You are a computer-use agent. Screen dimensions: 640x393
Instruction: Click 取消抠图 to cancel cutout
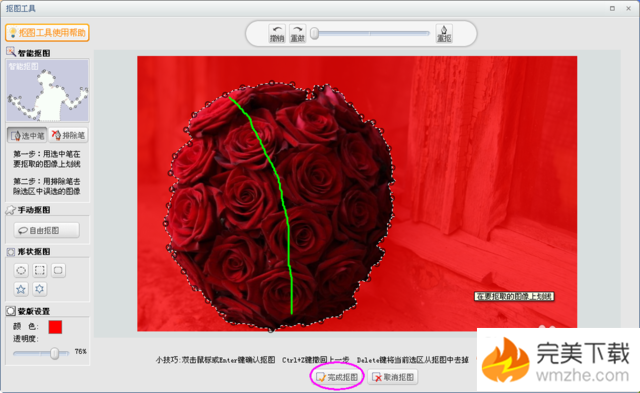(393, 377)
